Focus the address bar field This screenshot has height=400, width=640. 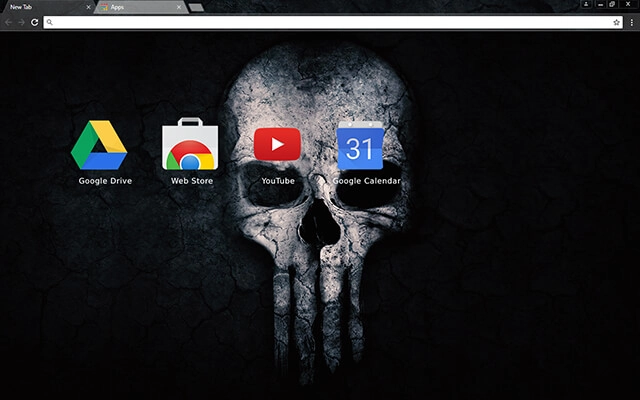tap(333, 22)
